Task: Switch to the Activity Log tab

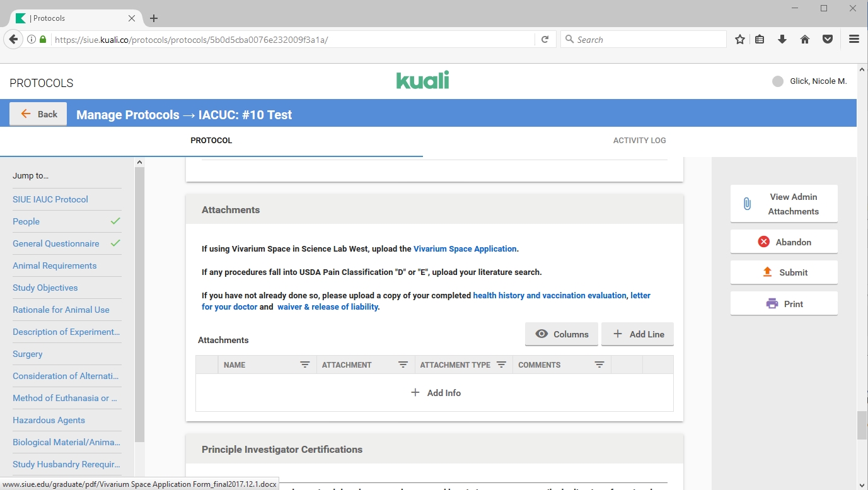Action: tap(639, 141)
